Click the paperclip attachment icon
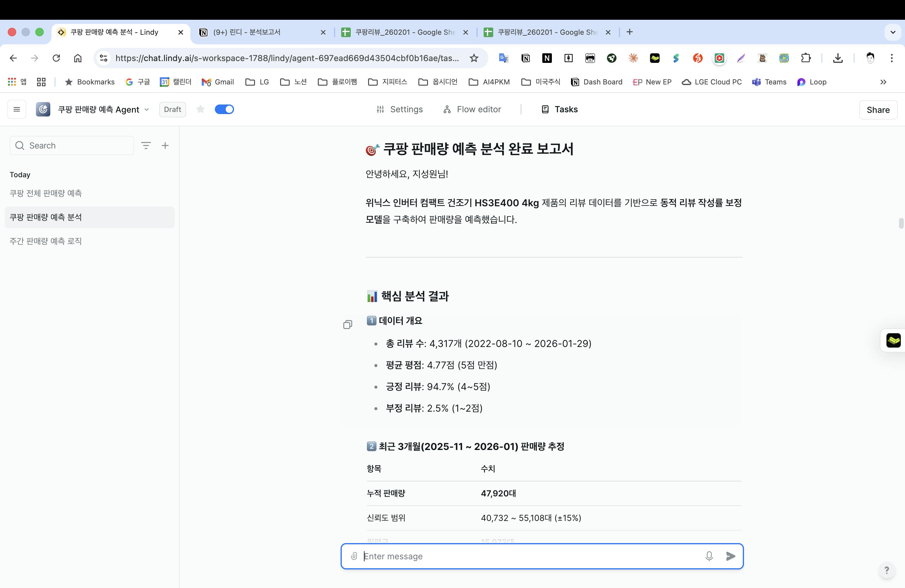 coord(354,556)
